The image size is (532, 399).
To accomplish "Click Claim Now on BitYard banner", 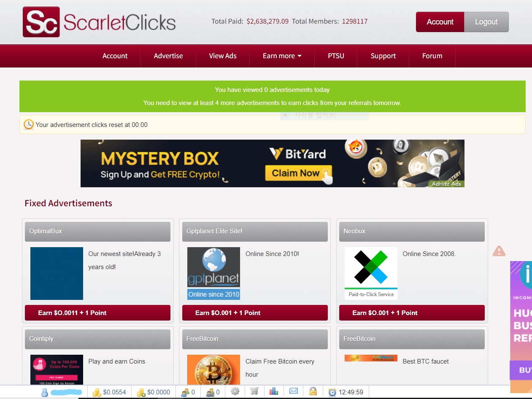I will (298, 173).
